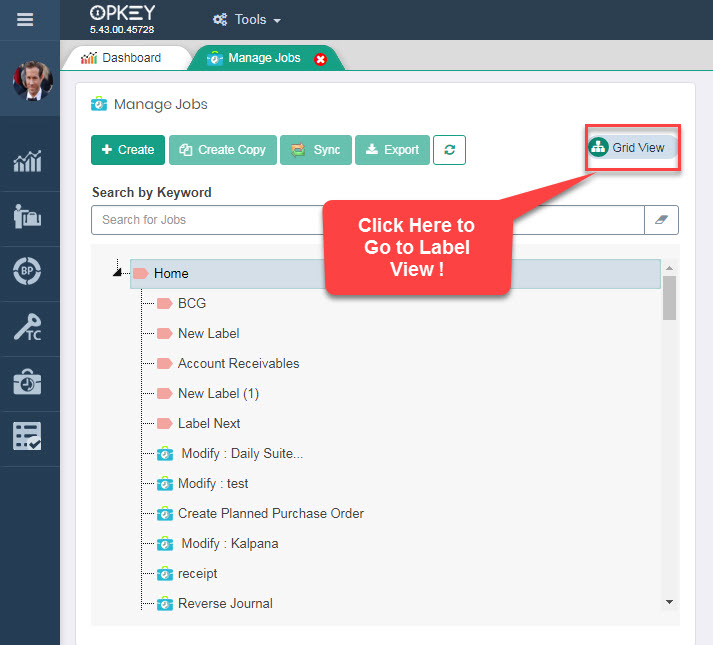Focus the Search for Jobs field
The image size is (713, 645).
pos(367,220)
